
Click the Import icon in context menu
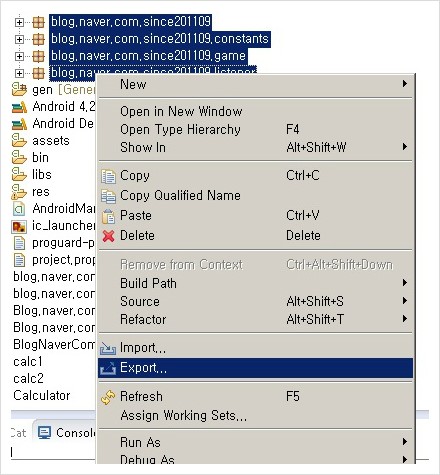click(108, 348)
